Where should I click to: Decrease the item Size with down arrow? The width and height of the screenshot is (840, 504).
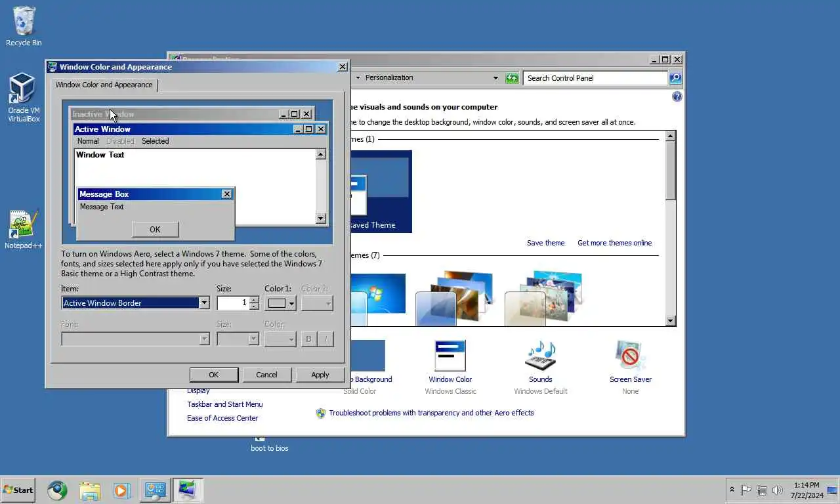pyautogui.click(x=254, y=306)
